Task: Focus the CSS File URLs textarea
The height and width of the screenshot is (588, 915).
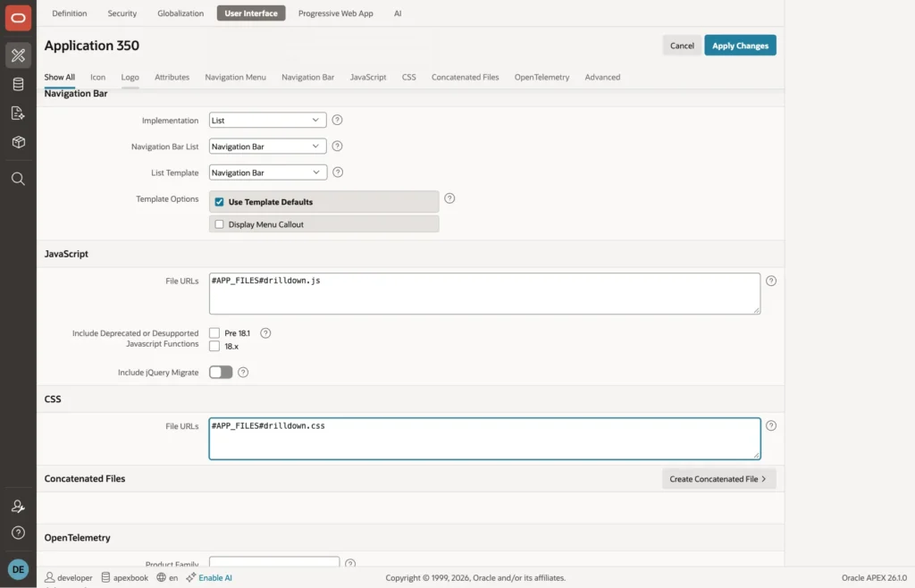Action: coord(484,439)
